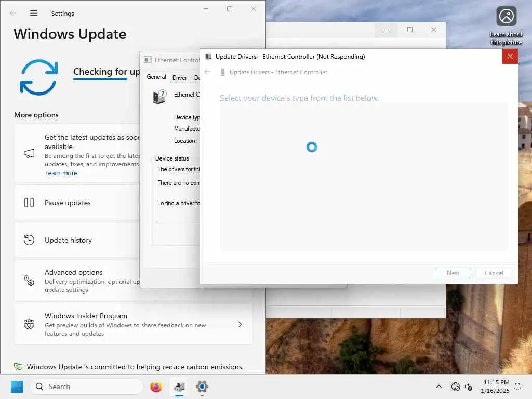This screenshot has width=532, height=399.
Task: Click the megaphone icon for latest updates
Action: pyautogui.click(x=29, y=153)
